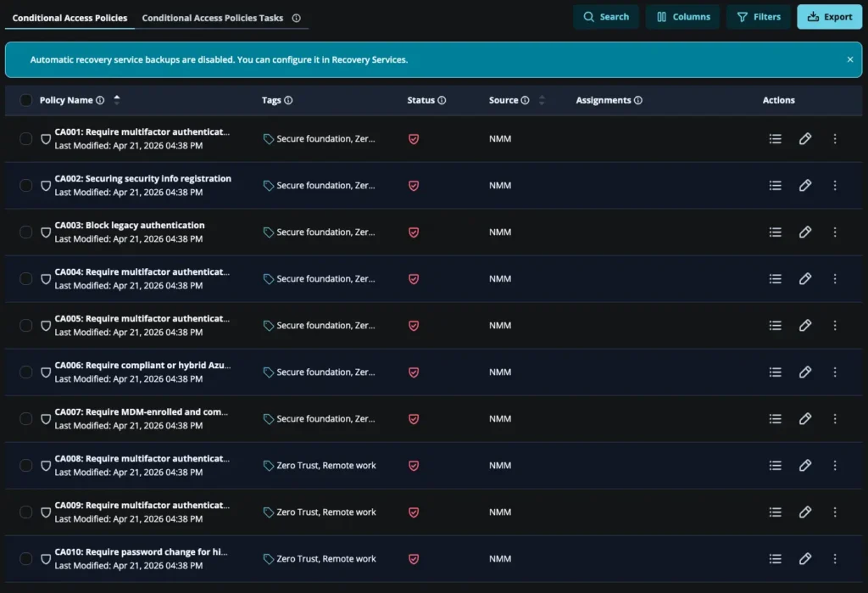Viewport: 868px width, 593px height.
Task: Click info icon next to Policy Name header
Action: tap(100, 100)
